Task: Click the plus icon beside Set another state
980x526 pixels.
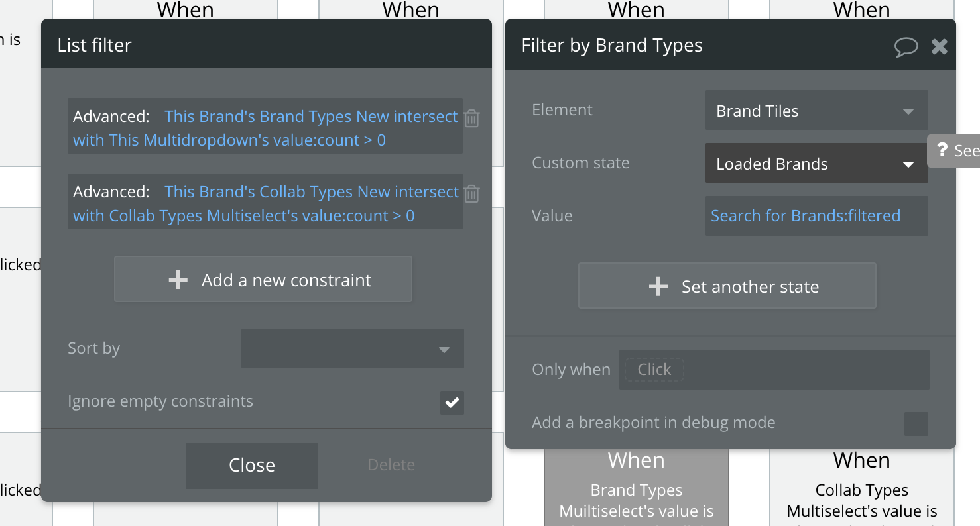Action: (x=658, y=287)
